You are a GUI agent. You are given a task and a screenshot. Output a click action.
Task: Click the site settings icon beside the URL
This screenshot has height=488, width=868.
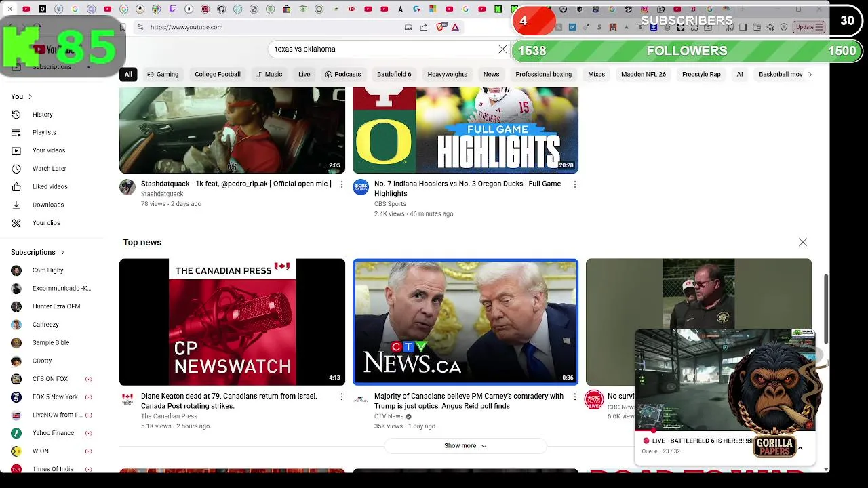[x=140, y=27]
